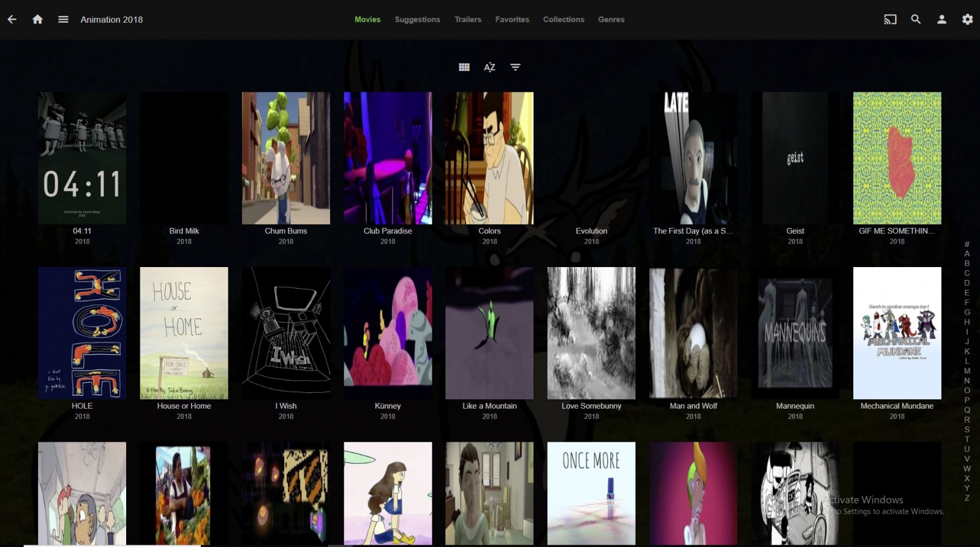Switch to the Genres tab
Viewport: 980px width, 547px height.
[x=611, y=20]
